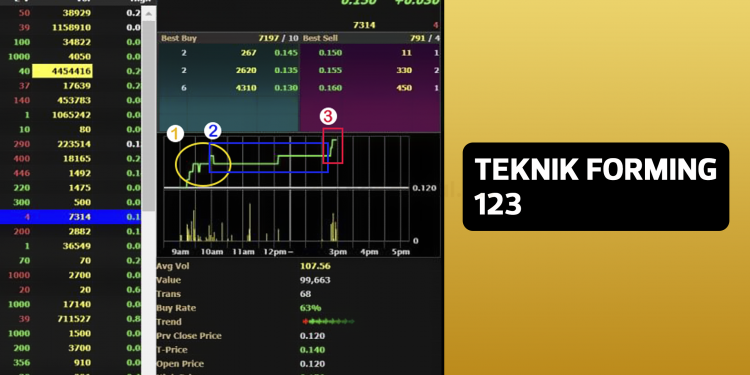This screenshot has height=375, width=750.
Task: Select the row with volume 4050
Action: [x=71, y=57]
